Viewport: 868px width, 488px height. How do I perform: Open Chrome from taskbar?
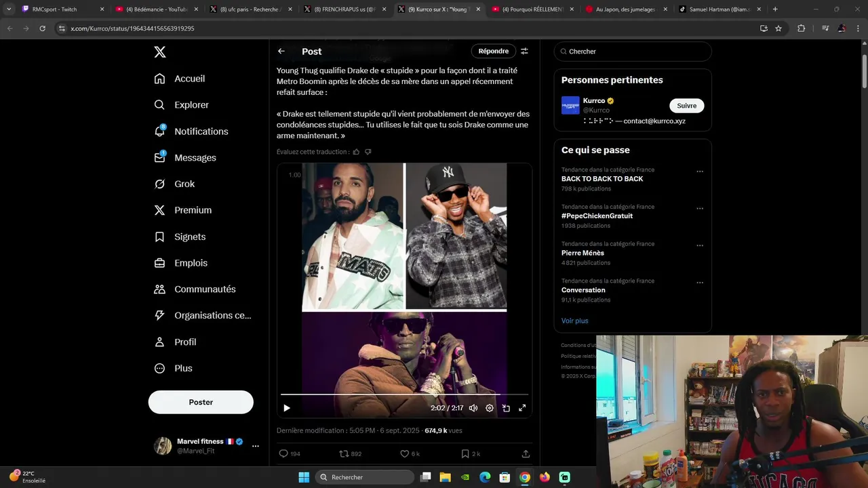pos(525,477)
